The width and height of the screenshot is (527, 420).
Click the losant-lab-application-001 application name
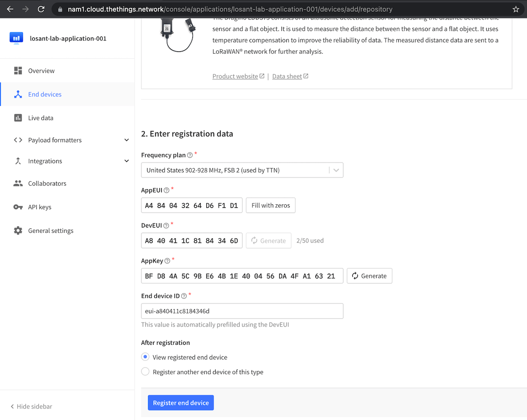68,38
